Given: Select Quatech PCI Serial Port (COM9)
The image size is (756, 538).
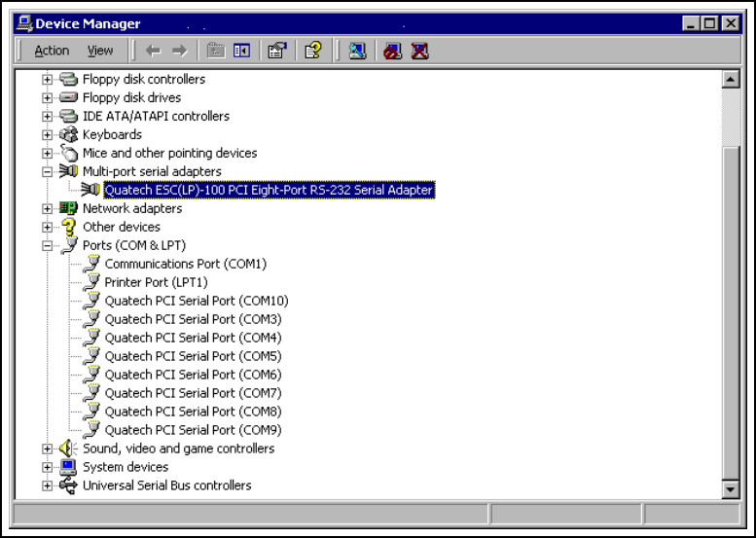Looking at the screenshot, I should pyautogui.click(x=194, y=430).
